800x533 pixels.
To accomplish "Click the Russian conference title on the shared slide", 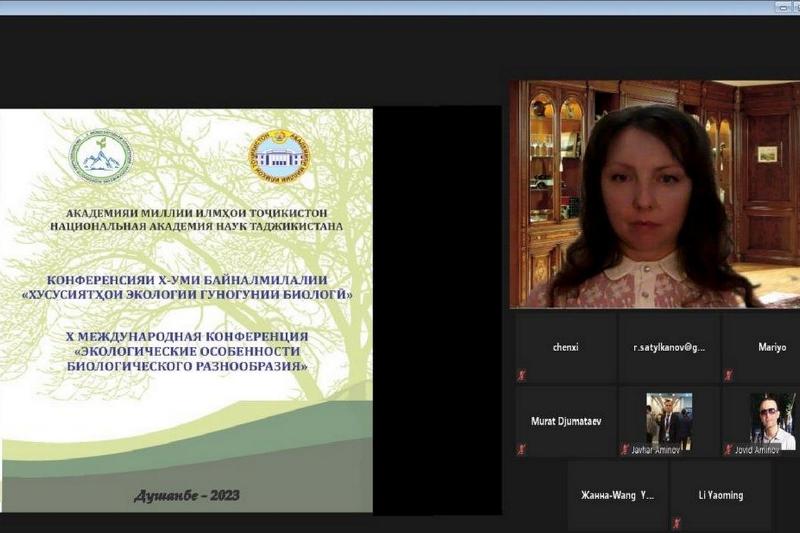I will pos(187,351).
